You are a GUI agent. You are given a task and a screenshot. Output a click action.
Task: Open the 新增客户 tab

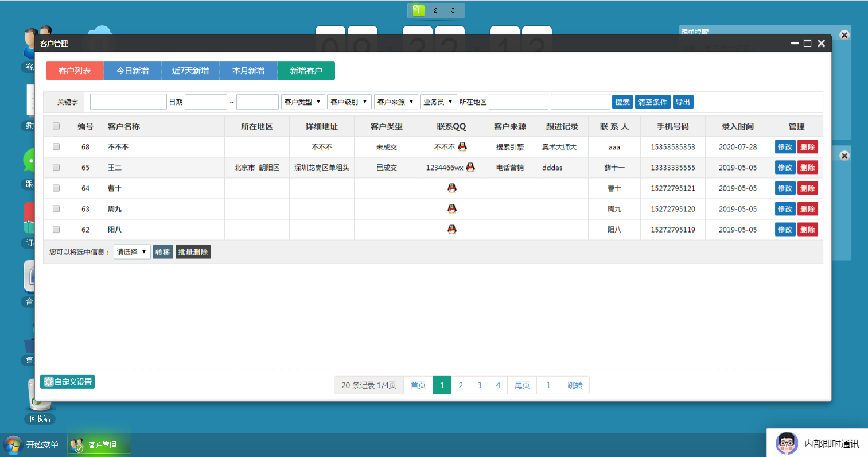click(306, 71)
